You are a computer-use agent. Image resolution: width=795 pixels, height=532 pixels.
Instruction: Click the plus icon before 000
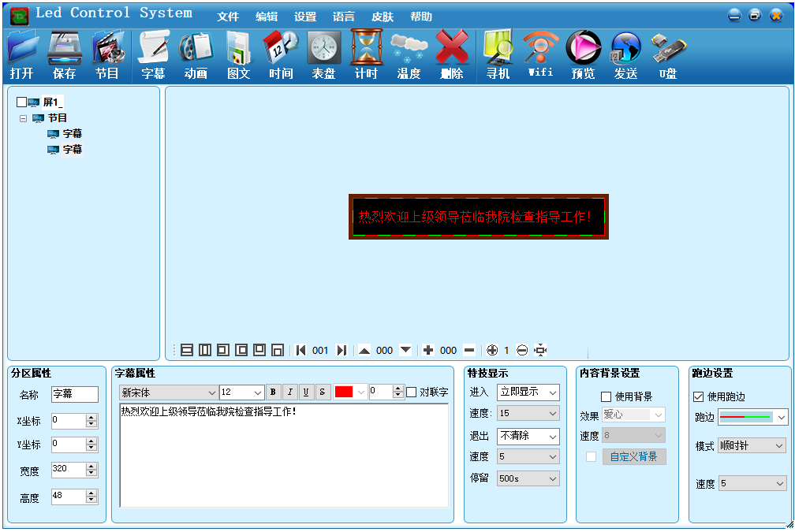[x=428, y=350]
